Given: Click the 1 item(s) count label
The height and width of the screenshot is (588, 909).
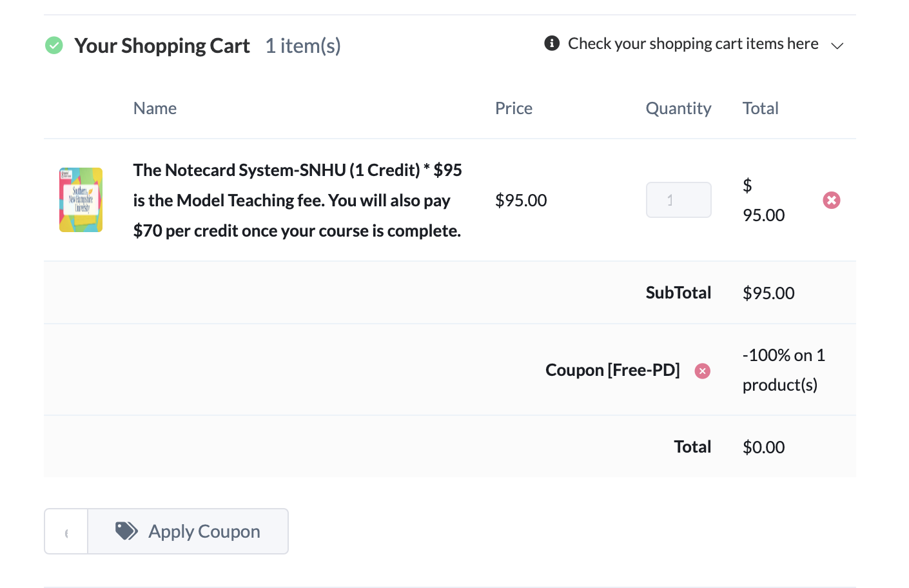Looking at the screenshot, I should click(x=303, y=46).
